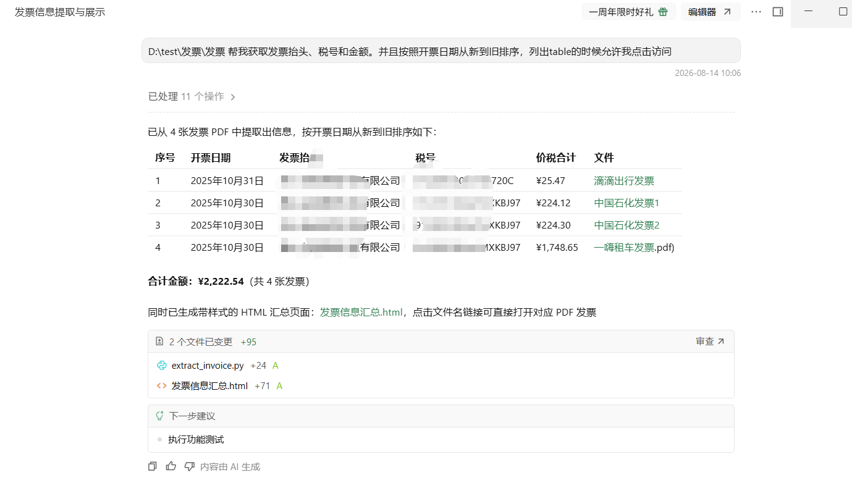Give the answer a thumbs up
Image resolution: width=852 pixels, height=504 pixels.
pos(171,466)
